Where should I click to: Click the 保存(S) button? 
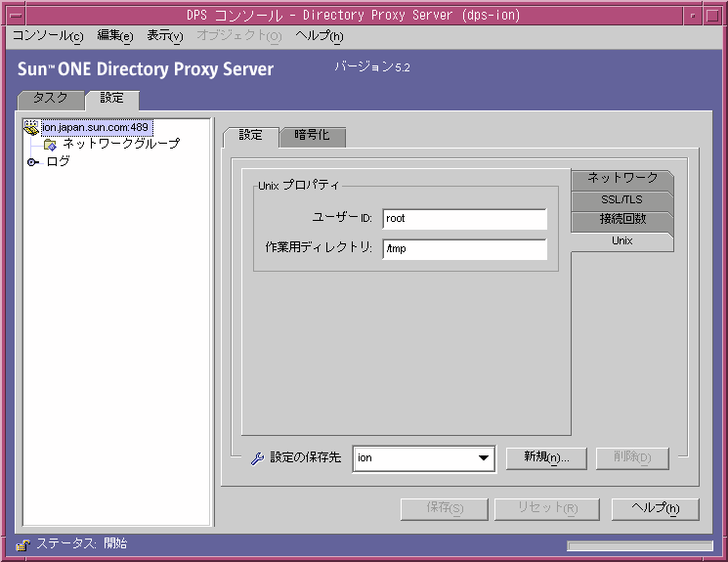tap(445, 509)
